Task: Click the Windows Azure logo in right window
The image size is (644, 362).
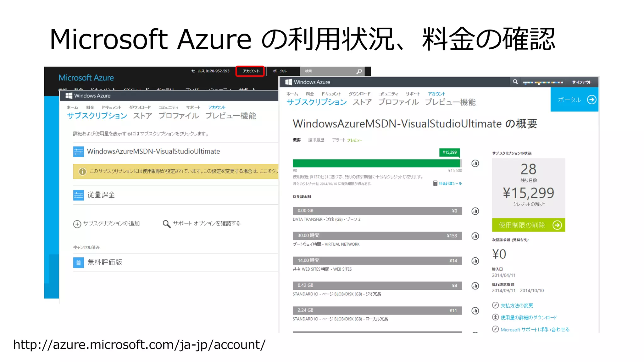Action: pyautogui.click(x=308, y=82)
